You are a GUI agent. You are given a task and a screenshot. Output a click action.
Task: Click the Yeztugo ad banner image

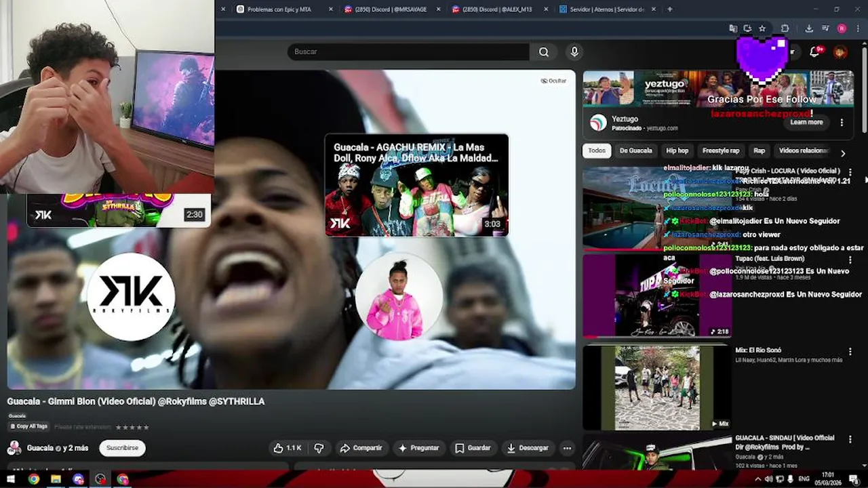718,88
